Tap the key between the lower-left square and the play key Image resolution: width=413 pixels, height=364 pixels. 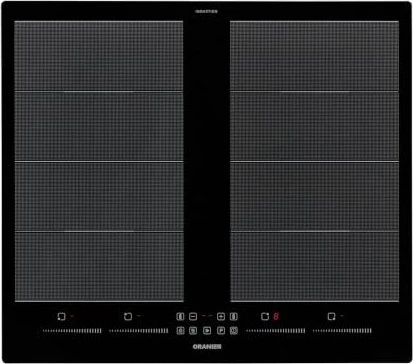pyautogui.click(x=193, y=331)
